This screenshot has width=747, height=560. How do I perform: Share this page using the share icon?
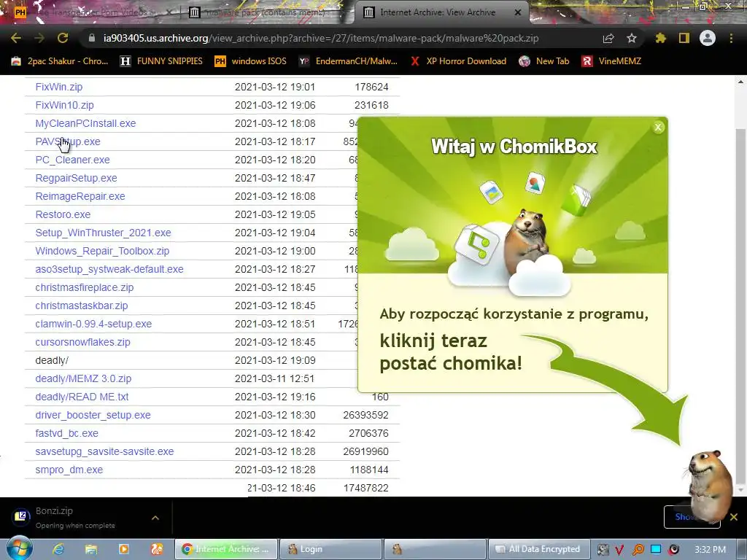click(x=608, y=38)
